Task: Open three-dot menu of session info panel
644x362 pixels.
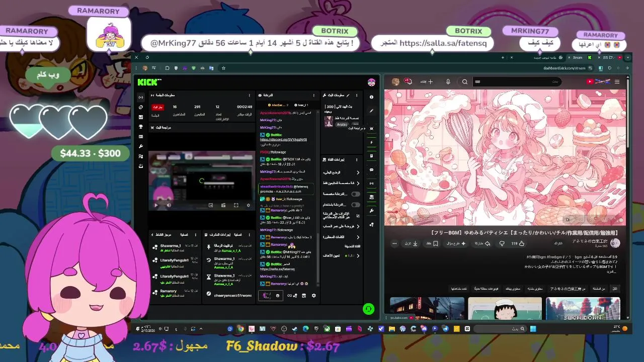Action: (x=249, y=95)
